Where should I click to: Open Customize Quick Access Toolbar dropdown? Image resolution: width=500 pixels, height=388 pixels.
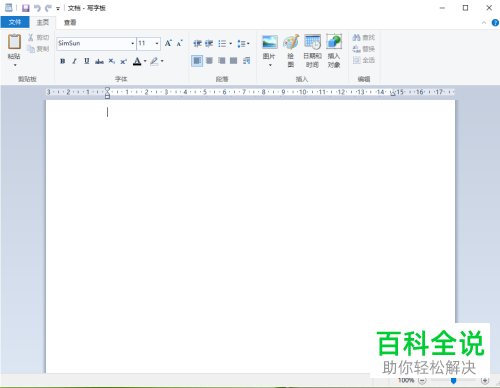(x=58, y=9)
